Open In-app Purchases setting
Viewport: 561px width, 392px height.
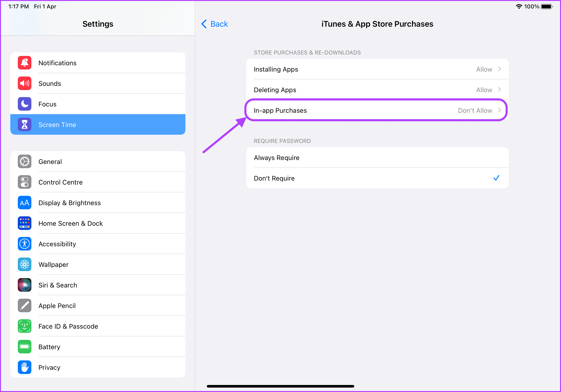coord(377,110)
